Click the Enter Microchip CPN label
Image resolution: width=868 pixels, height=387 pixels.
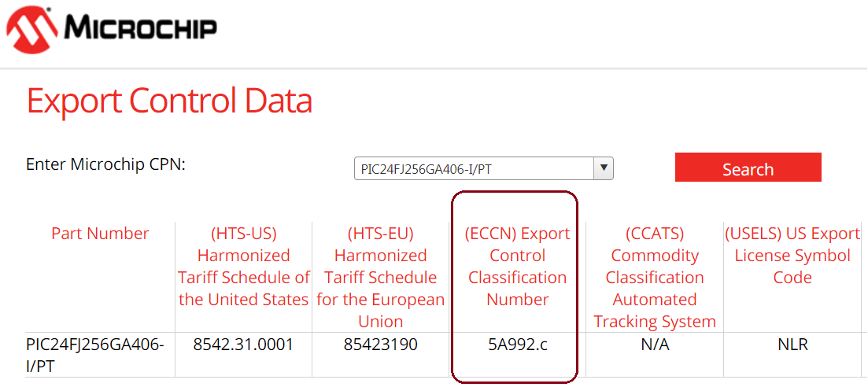[105, 164]
